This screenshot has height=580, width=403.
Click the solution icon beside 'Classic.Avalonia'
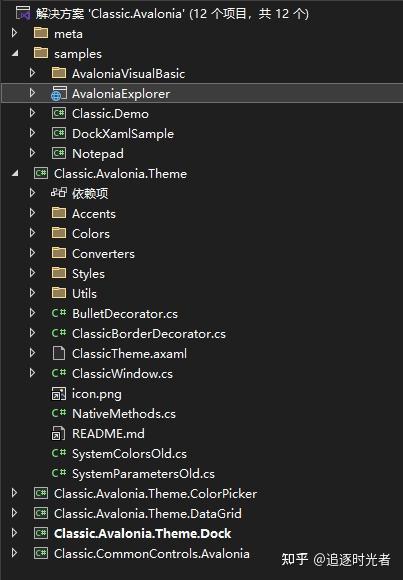pos(23,13)
